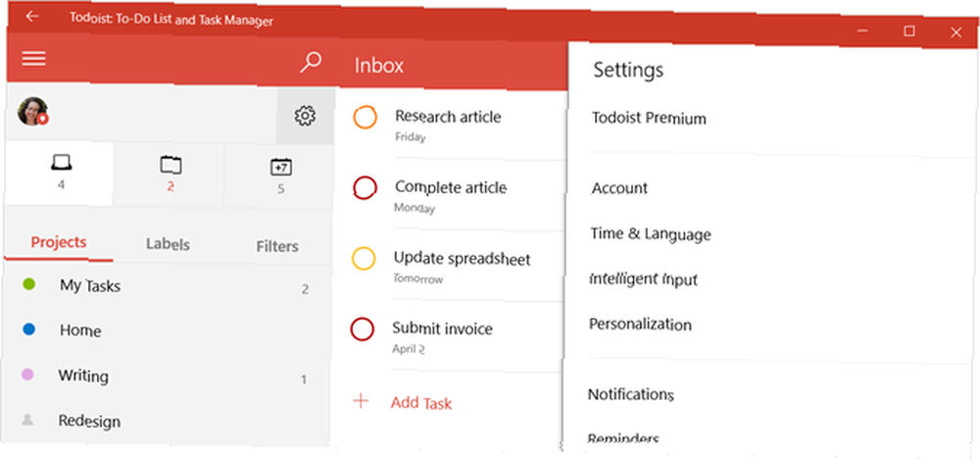Open the Update spreadsheet task

[462, 259]
